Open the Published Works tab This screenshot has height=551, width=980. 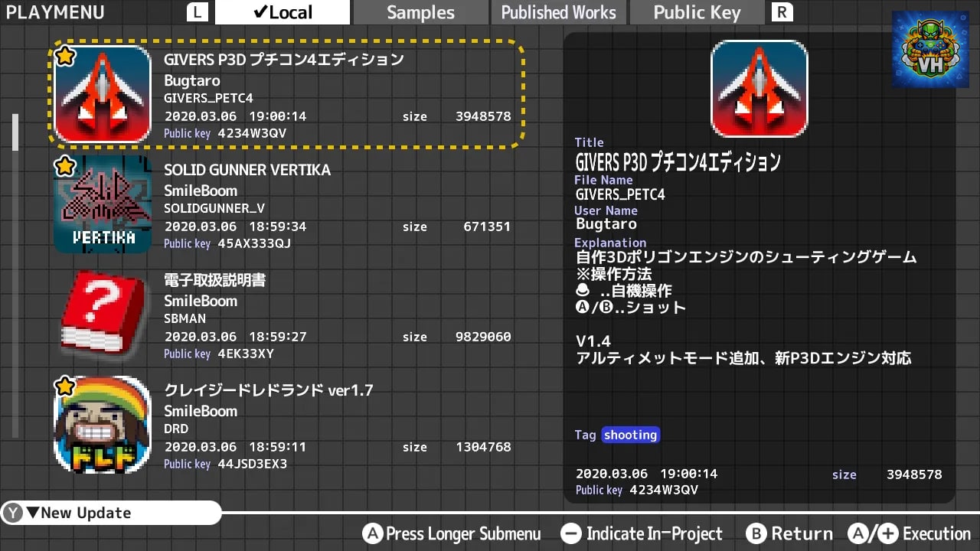[558, 12]
